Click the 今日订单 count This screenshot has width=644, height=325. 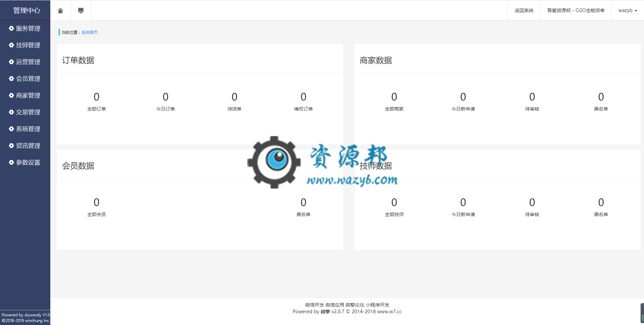pyautogui.click(x=165, y=97)
